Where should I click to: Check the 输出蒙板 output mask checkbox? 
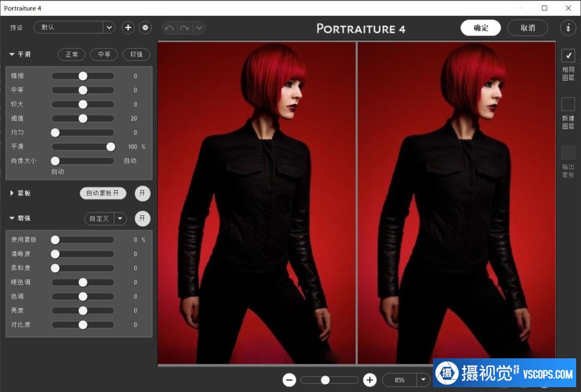coord(568,153)
